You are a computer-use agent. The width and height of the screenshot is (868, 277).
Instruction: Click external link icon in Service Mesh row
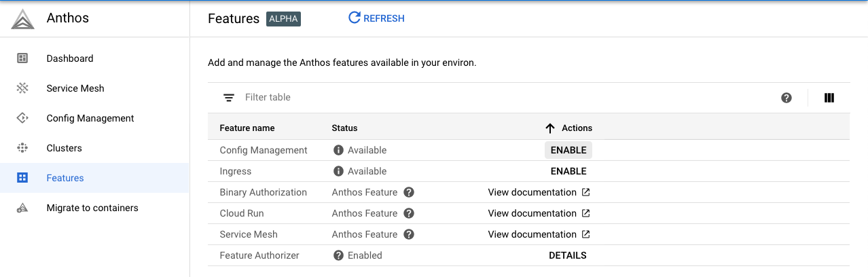click(x=585, y=234)
